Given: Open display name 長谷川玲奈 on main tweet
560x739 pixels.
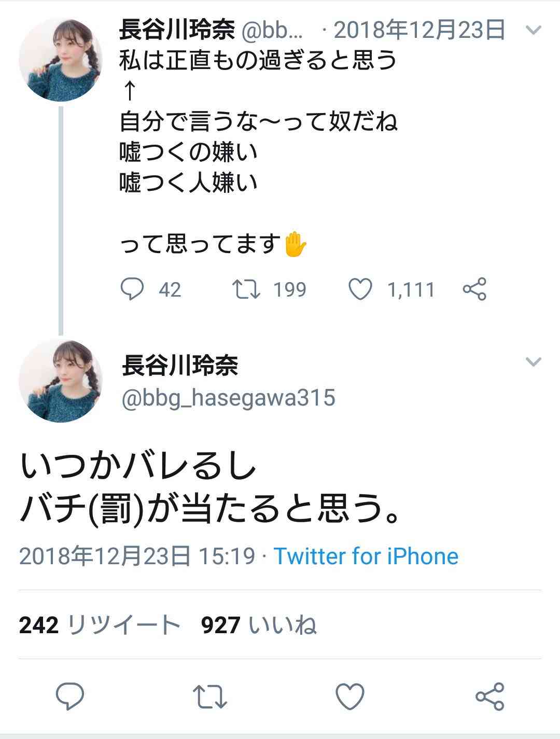Looking at the screenshot, I should [180, 366].
